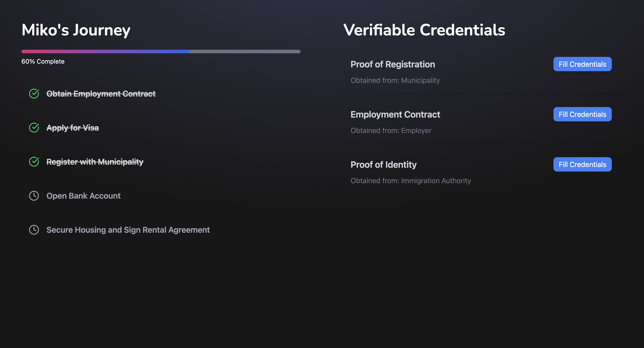Open the Open Bank Account step
Screen dimensions: 644x348
tap(83, 196)
